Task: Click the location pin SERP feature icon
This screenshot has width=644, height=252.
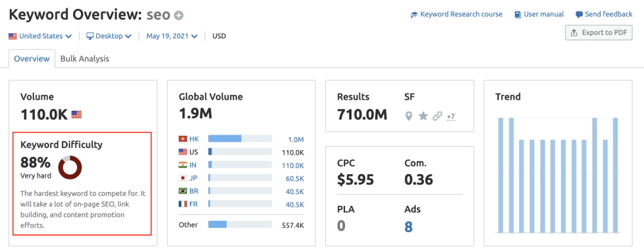Action: pyautogui.click(x=408, y=116)
